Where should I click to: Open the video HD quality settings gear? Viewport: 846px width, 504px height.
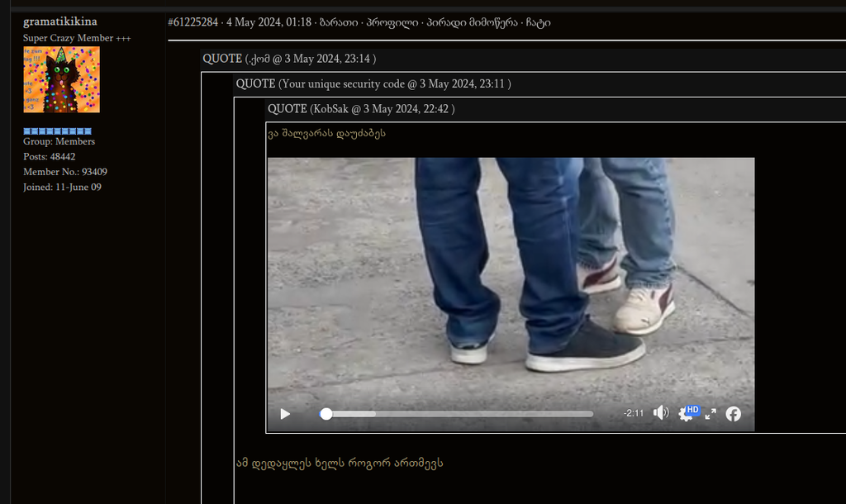(687, 413)
